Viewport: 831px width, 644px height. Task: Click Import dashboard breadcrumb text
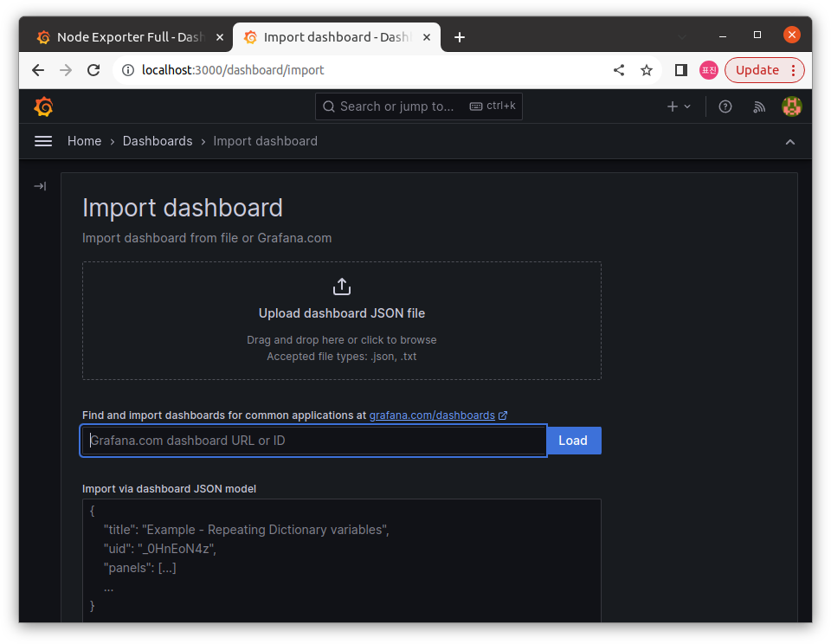tap(265, 141)
